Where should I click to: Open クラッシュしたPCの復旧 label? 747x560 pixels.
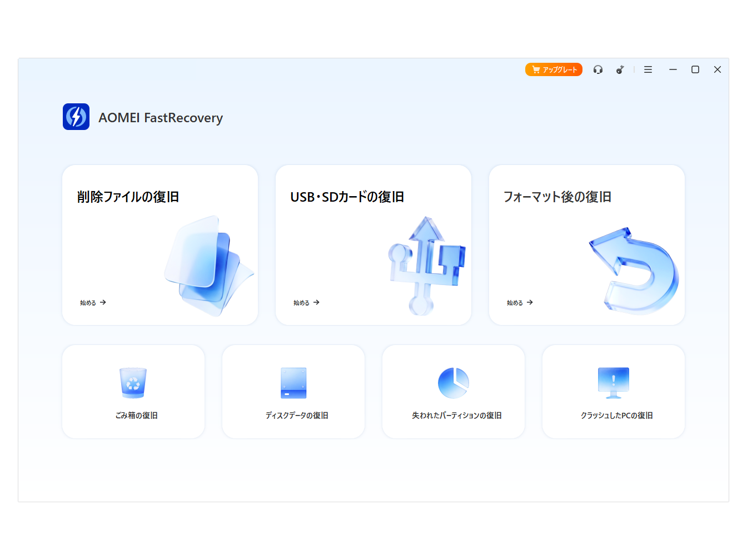[x=617, y=416]
